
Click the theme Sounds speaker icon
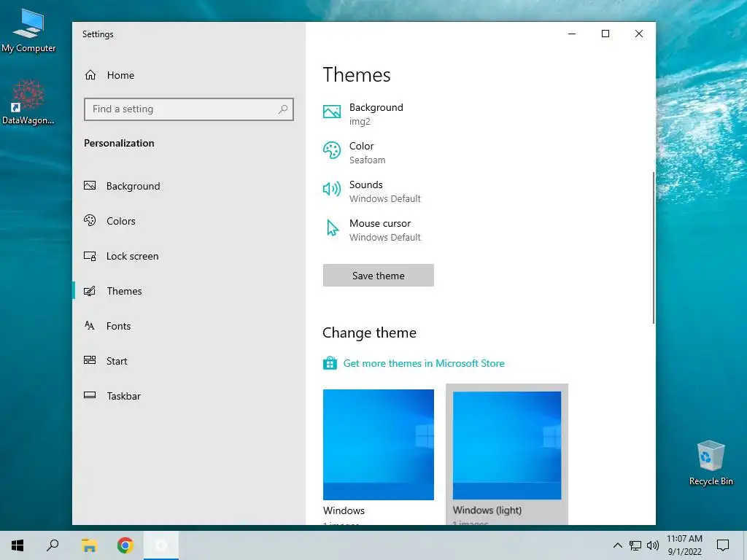(332, 189)
